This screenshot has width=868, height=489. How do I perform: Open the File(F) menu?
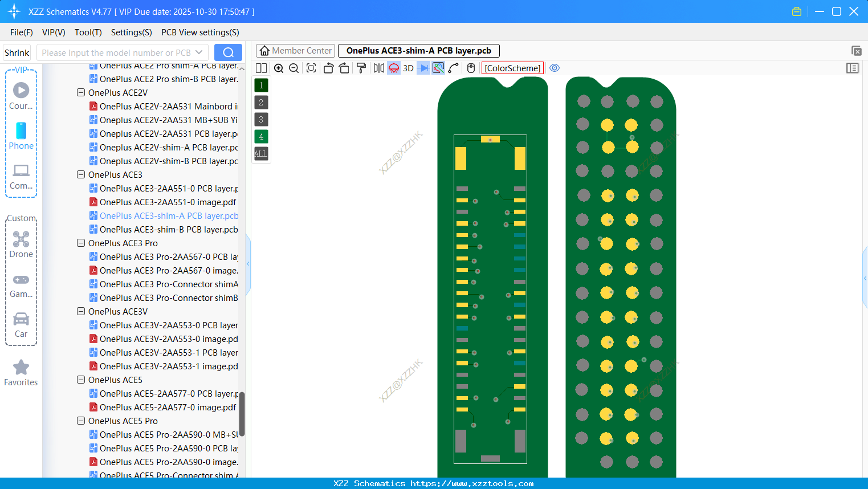(22, 32)
